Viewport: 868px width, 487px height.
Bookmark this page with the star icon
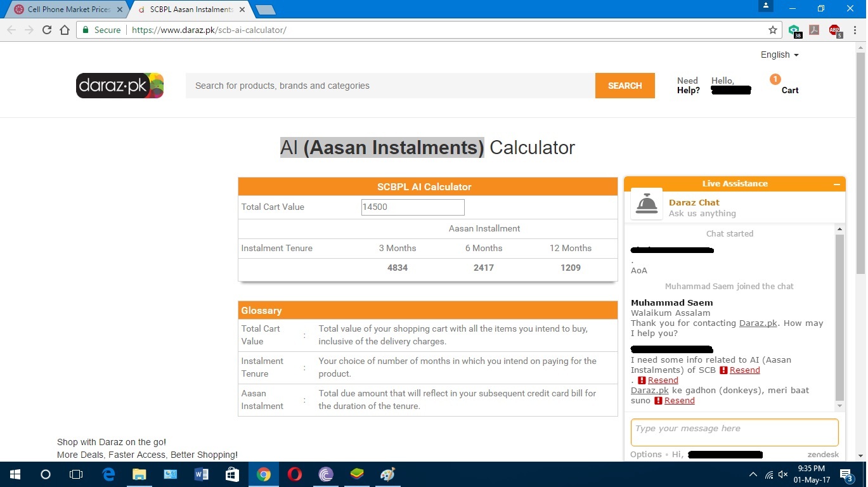pos(773,30)
